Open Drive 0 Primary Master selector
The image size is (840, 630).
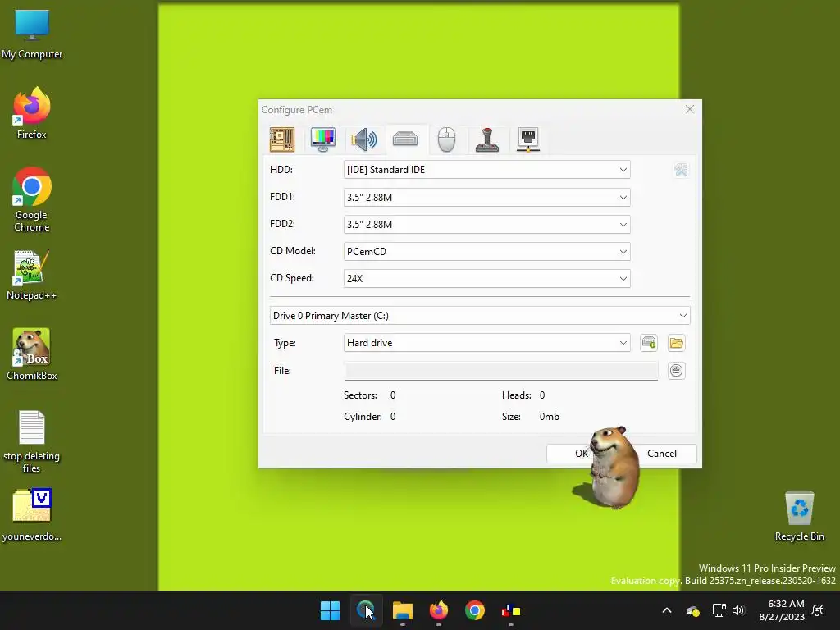tap(480, 316)
